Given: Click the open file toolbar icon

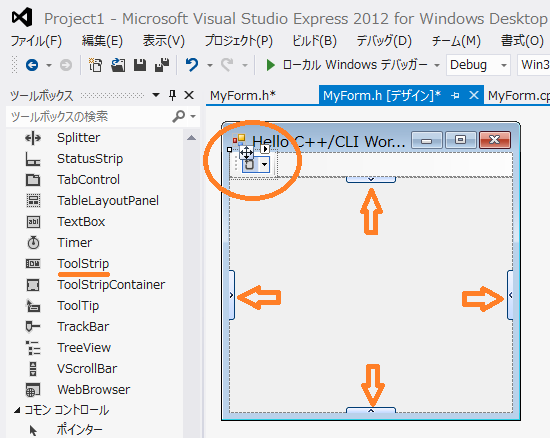Looking at the screenshot, I should tap(118, 65).
